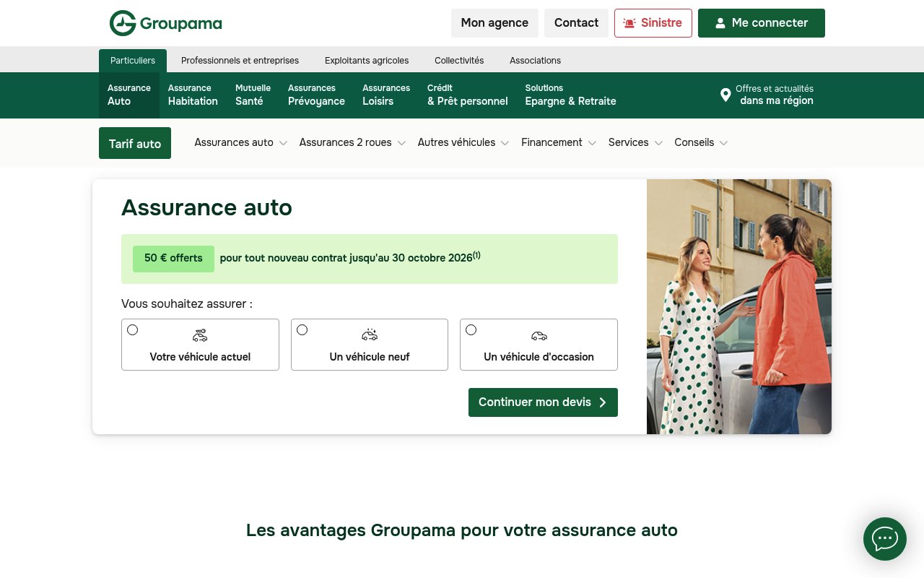
Task: Go to 'Assurance Habitation' menu item
Action: pos(193,95)
